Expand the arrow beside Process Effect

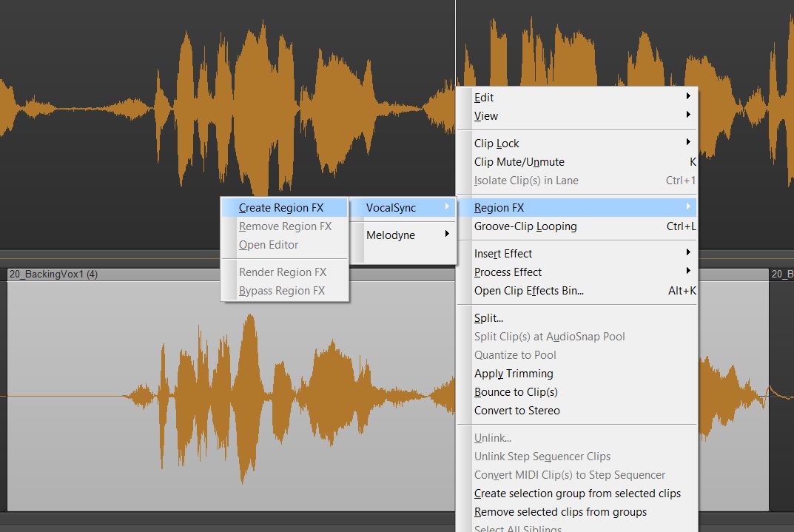(688, 271)
